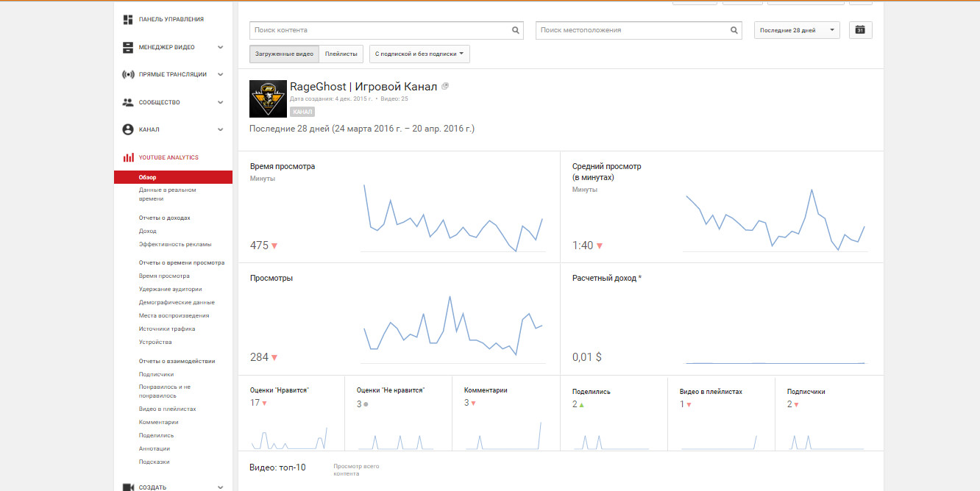Open the Поделились sidebar report
This screenshot has width=980, height=491.
tap(156, 435)
